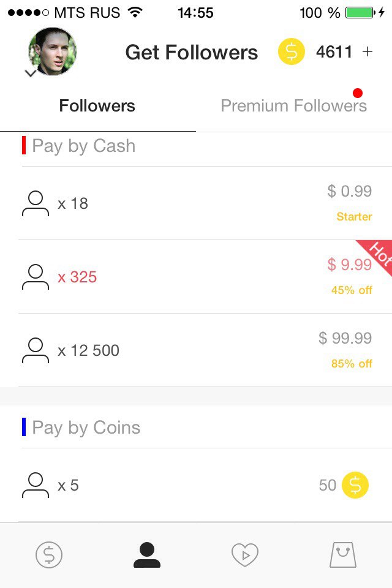Open the coins tab in bottom bar
Image resolution: width=392 pixels, height=588 pixels.
tap(49, 555)
